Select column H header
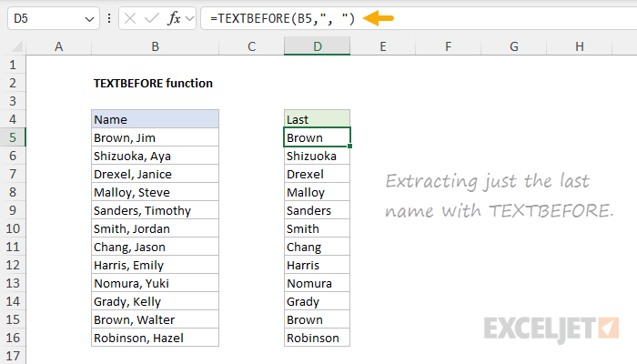637x364 pixels. (580, 46)
